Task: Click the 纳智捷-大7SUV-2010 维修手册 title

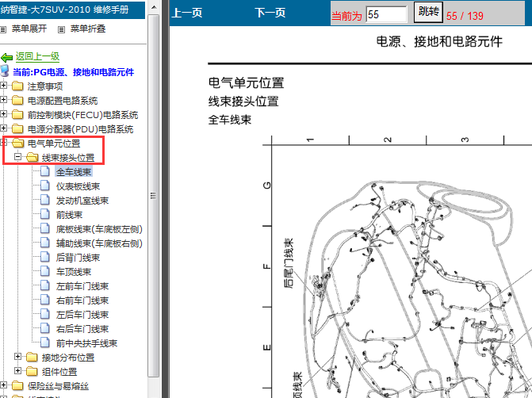Action: 64,10
